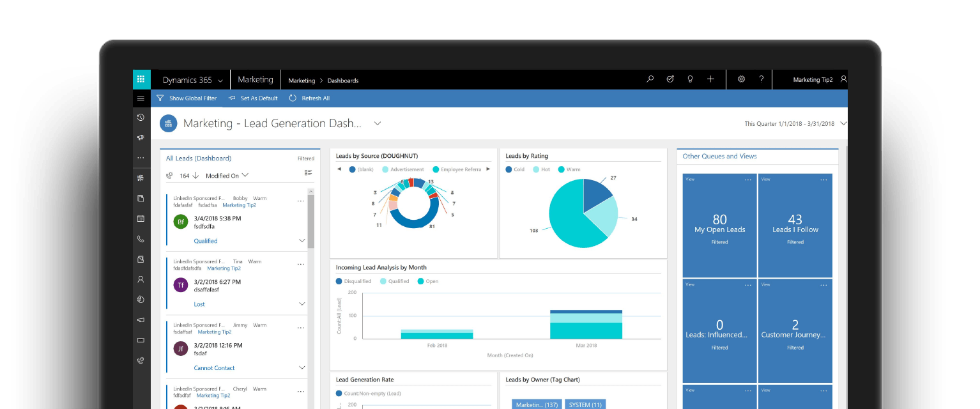980x409 pixels.
Task: Toggle the (blank) legend entry in doughnut chart
Action: coord(362,169)
